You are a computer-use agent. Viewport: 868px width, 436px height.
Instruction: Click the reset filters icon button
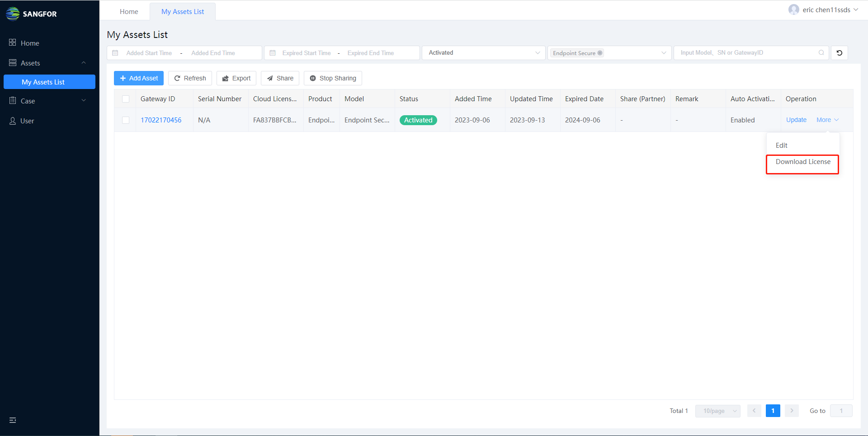pyautogui.click(x=839, y=53)
